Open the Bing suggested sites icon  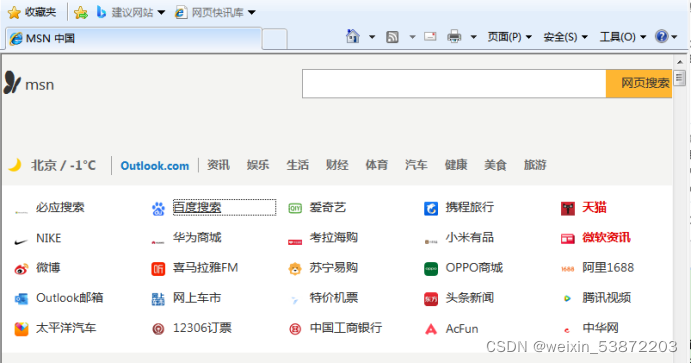[101, 12]
